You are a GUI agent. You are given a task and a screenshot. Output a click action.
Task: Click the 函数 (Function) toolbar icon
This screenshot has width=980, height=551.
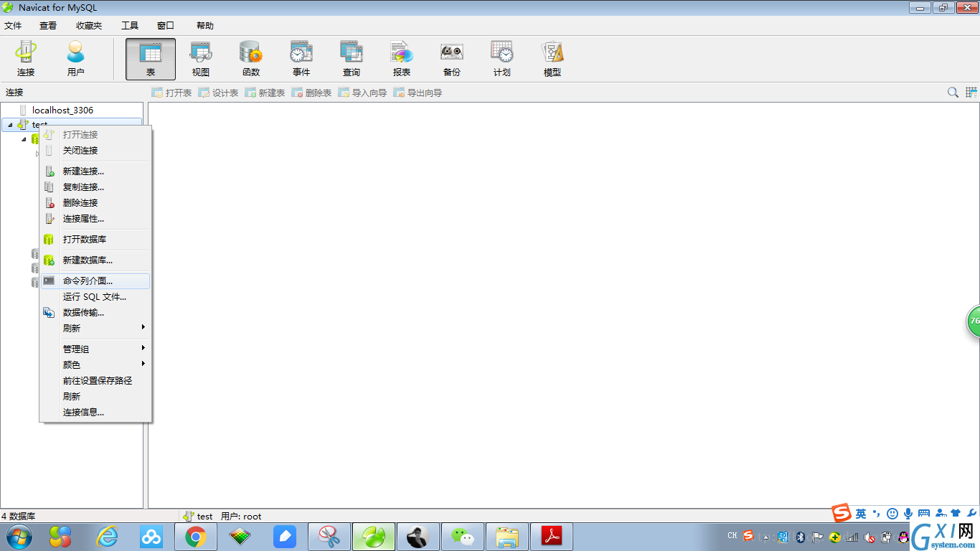pyautogui.click(x=251, y=59)
